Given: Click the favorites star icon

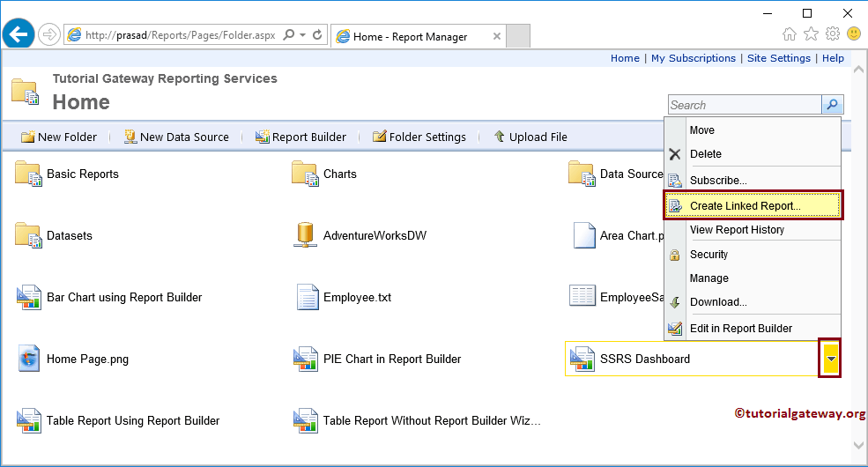Looking at the screenshot, I should coord(811,34).
